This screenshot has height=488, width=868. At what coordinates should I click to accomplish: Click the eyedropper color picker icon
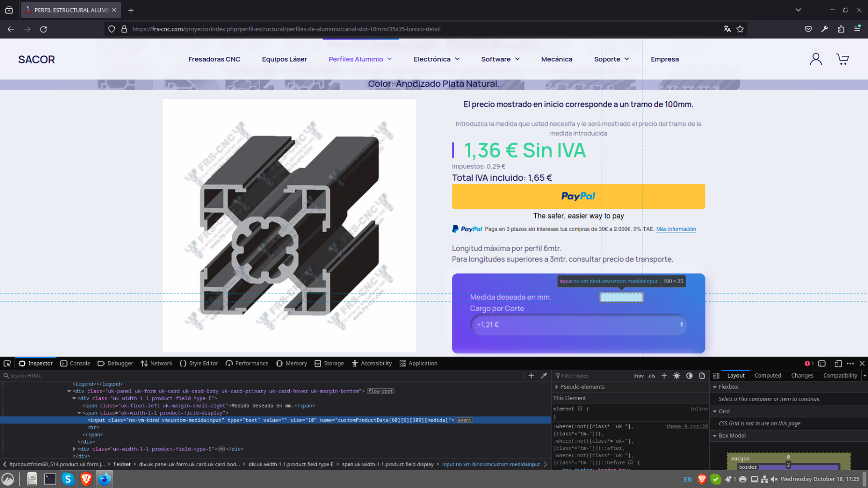pos(544,376)
